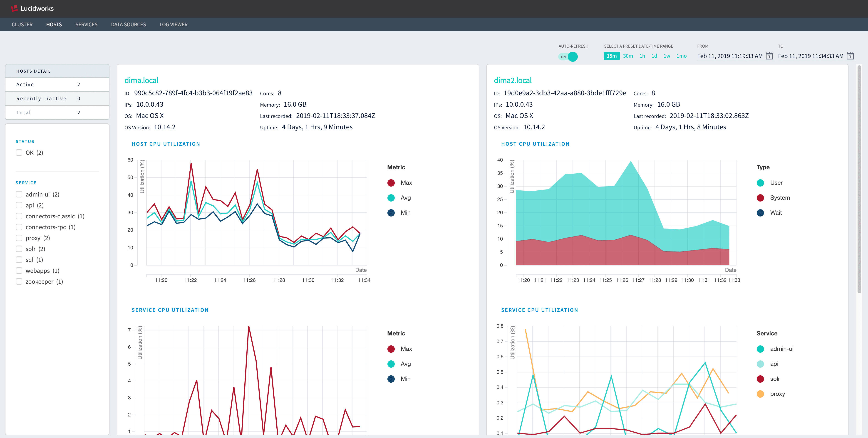The image size is (868, 438).
Task: Click the admin-ui legend dot in Service legend
Action: [760, 349]
